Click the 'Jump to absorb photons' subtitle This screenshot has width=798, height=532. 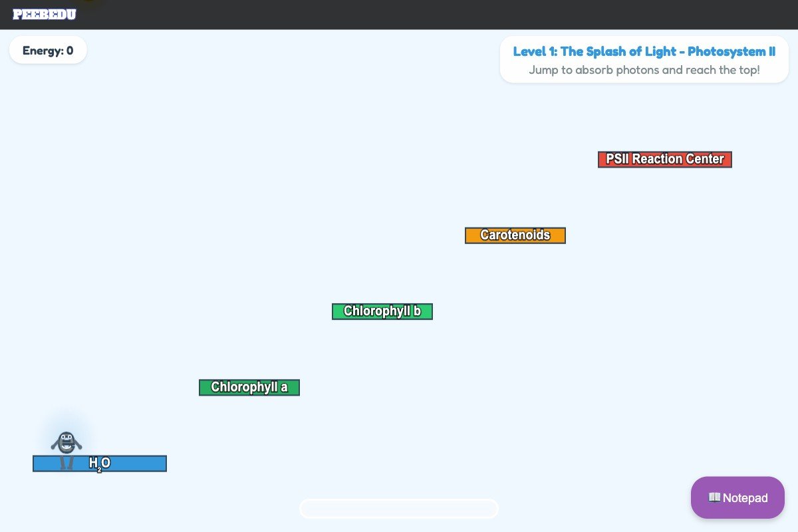(644, 70)
